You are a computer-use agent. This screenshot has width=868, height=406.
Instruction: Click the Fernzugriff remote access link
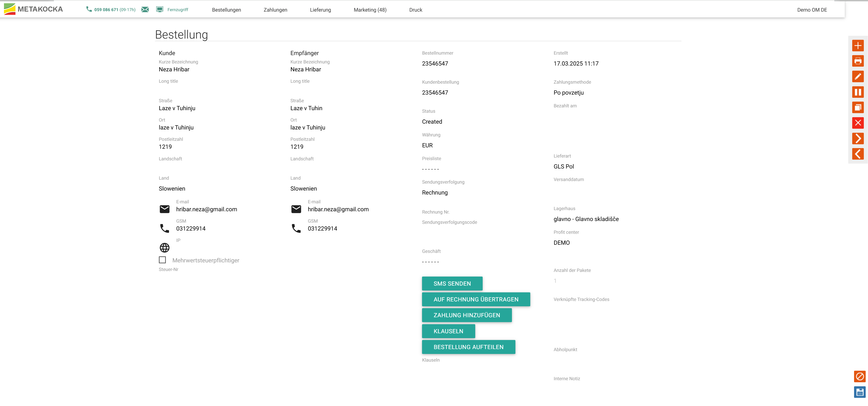[x=178, y=10]
